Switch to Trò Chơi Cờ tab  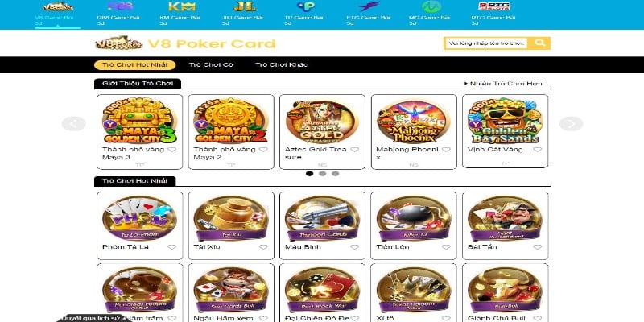point(212,65)
